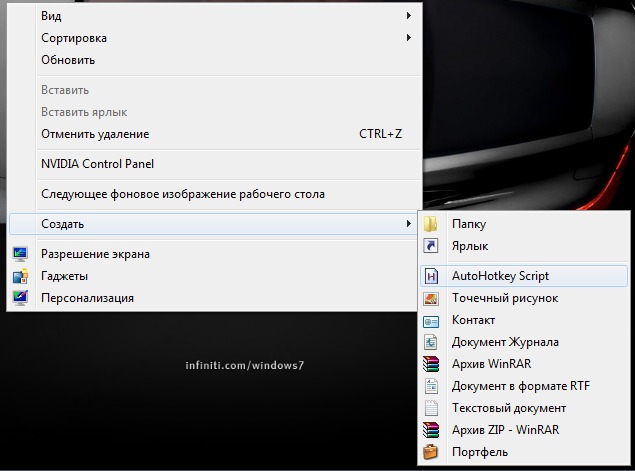Select Следующее фоновое изображение рабочего стола

[x=213, y=194]
